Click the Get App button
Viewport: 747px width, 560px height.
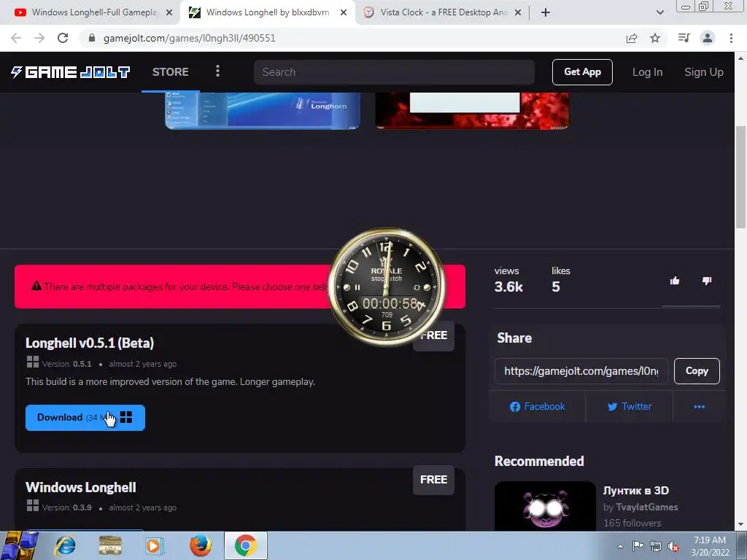pos(582,72)
